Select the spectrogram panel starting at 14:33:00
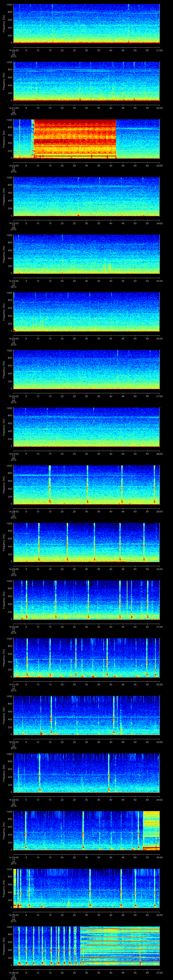The width and height of the screenshot is (173, 980). coord(86,773)
